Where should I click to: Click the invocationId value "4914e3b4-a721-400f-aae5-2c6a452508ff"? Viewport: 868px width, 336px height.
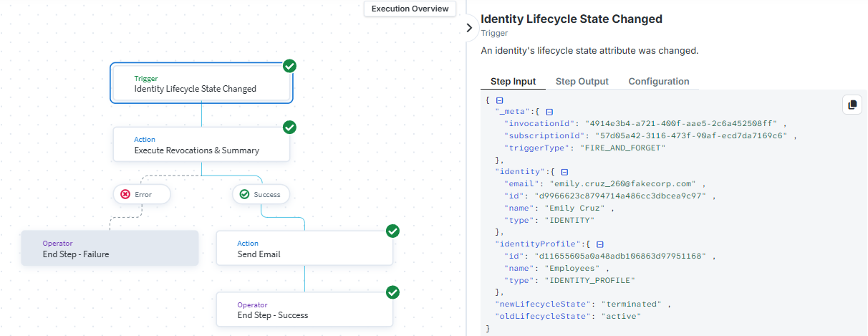(682, 124)
